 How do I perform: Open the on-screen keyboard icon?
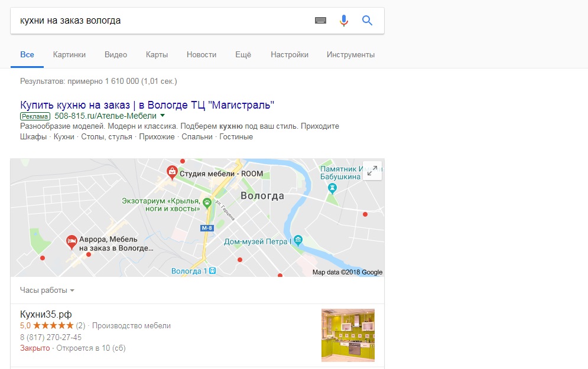(320, 20)
